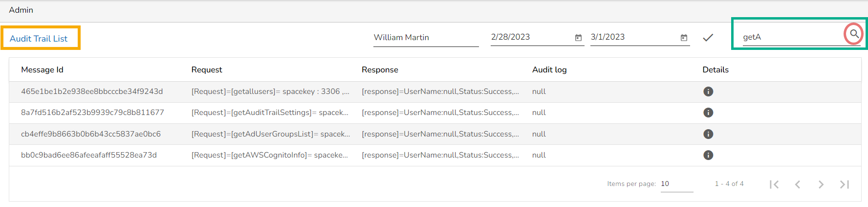Go to the previous page arrow
The image size is (868, 207).
[x=798, y=184]
